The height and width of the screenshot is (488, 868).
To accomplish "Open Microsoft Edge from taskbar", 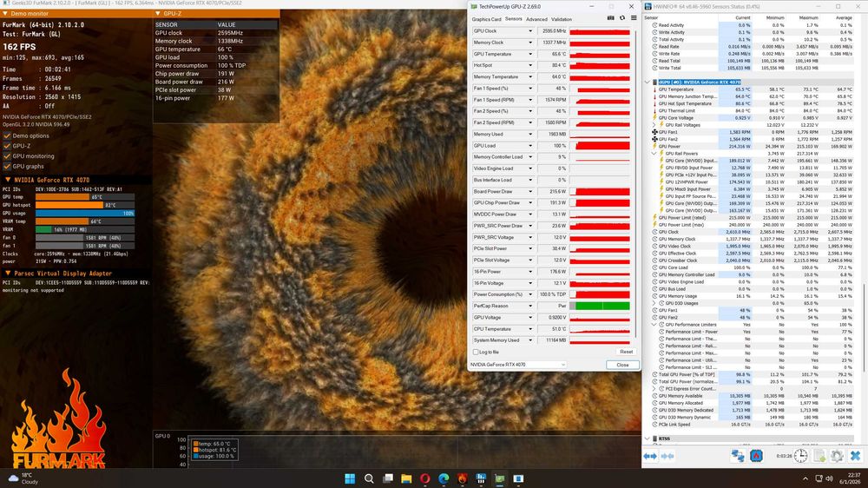I will pyautogui.click(x=444, y=478).
